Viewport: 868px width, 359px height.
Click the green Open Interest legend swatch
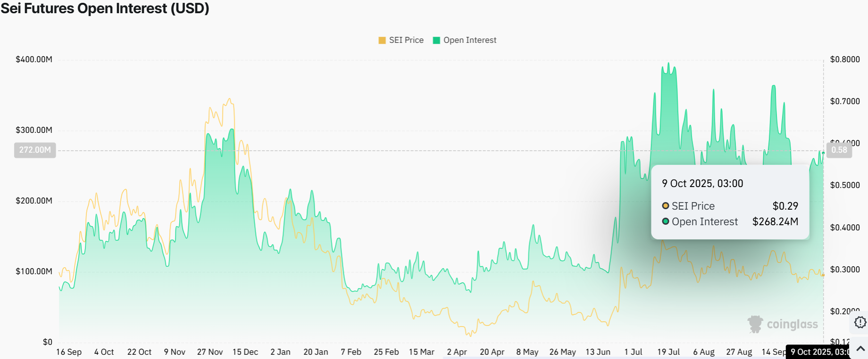pos(436,41)
